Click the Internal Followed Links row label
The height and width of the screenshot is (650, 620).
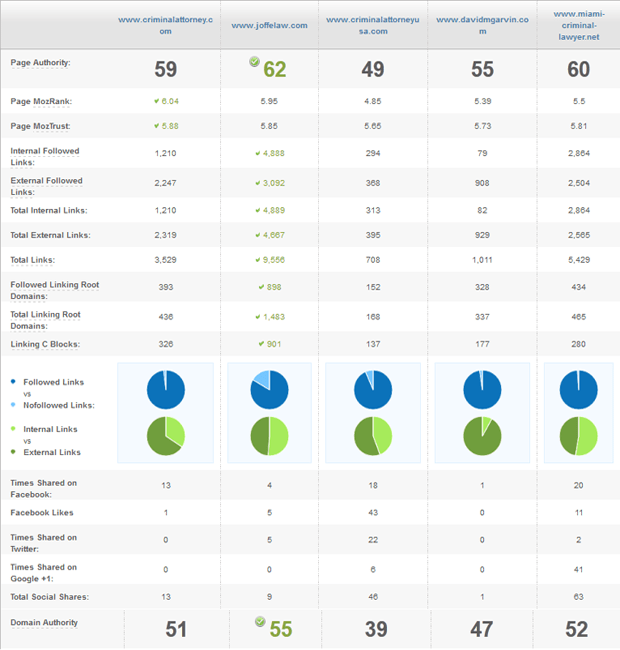[x=45, y=157]
